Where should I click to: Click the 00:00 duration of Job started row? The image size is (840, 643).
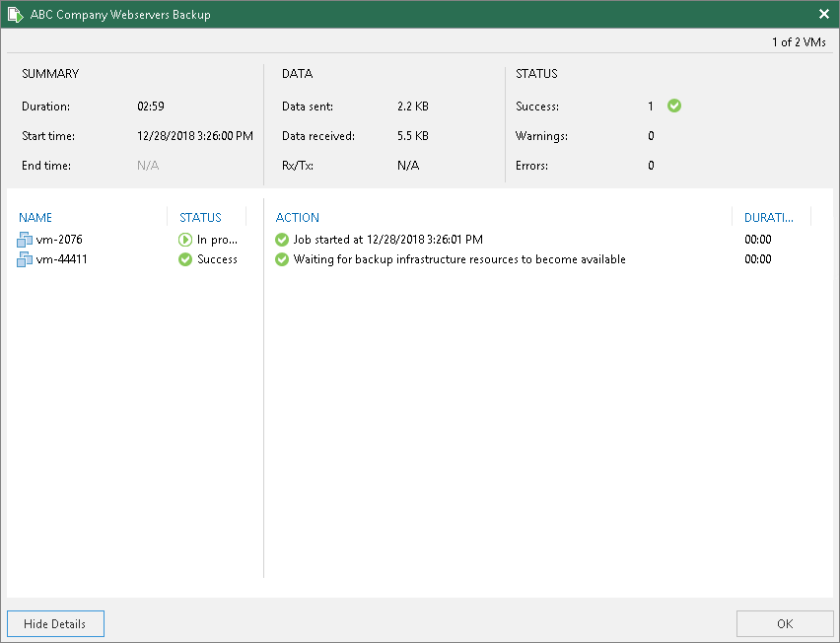758,240
